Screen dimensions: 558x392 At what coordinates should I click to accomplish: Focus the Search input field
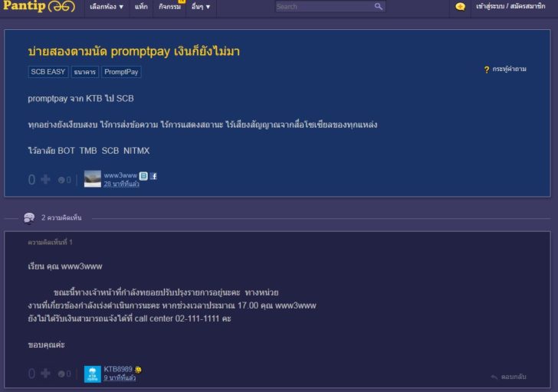[324, 6]
